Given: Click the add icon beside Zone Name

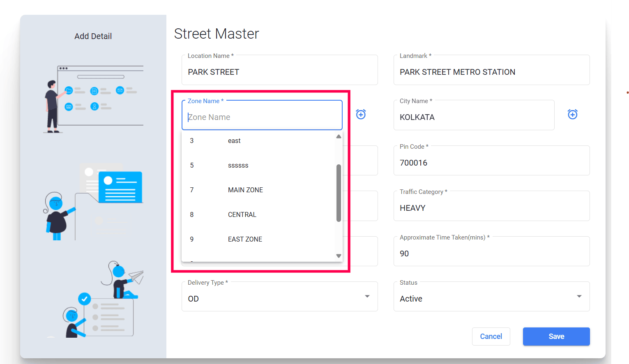Looking at the screenshot, I should [x=361, y=114].
